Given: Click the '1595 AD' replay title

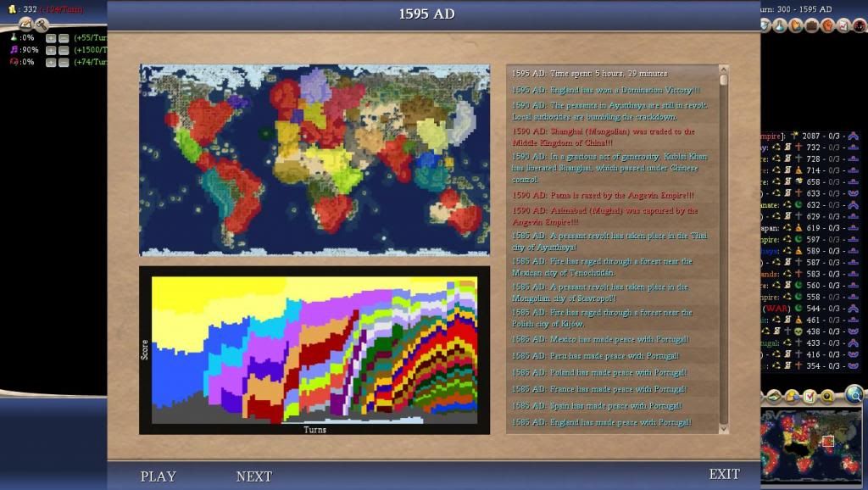Looking at the screenshot, I should (x=427, y=14).
